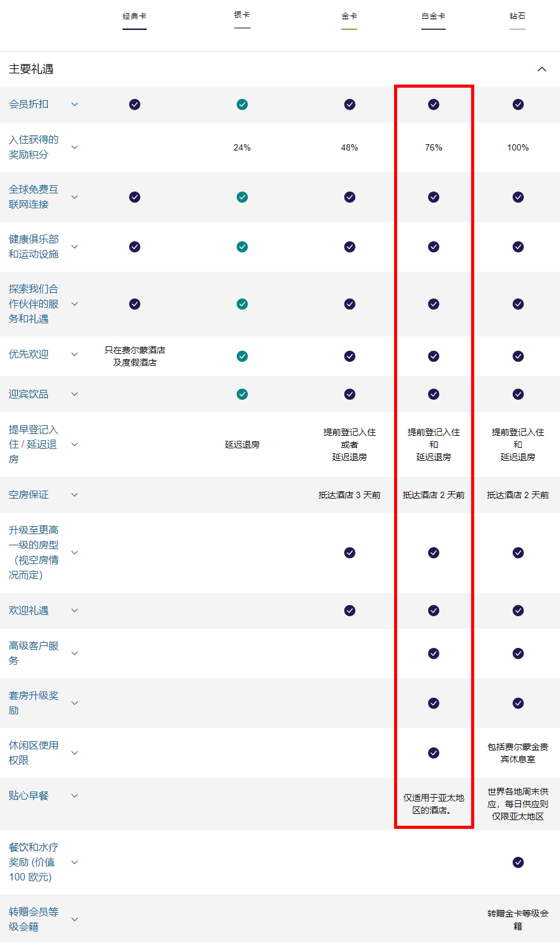Viewport: 560px width, 942px height.
Task: Click the 金卡 checkmark for 健康俱乐部和运动设施
Action: (349, 246)
